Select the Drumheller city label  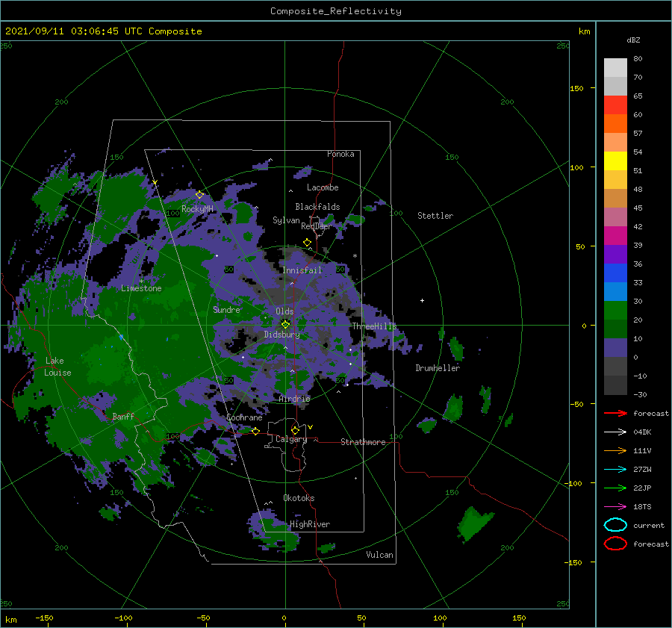tap(438, 368)
